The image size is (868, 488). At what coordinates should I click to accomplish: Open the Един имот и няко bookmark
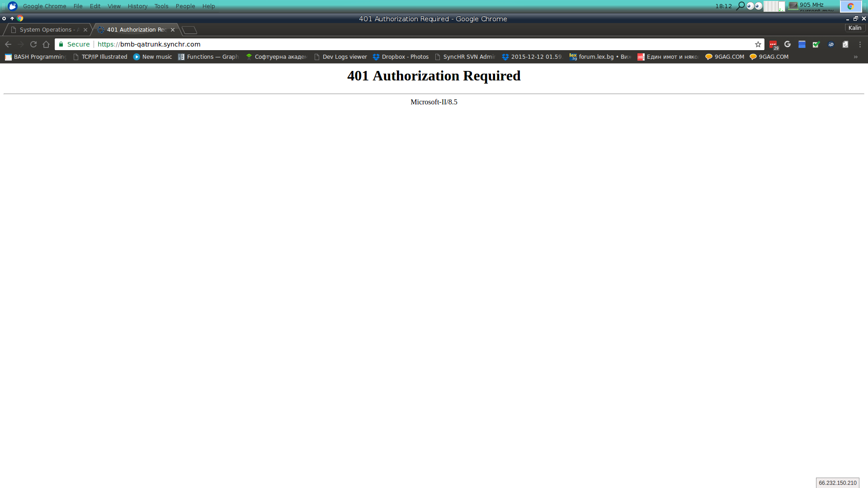[x=668, y=57]
